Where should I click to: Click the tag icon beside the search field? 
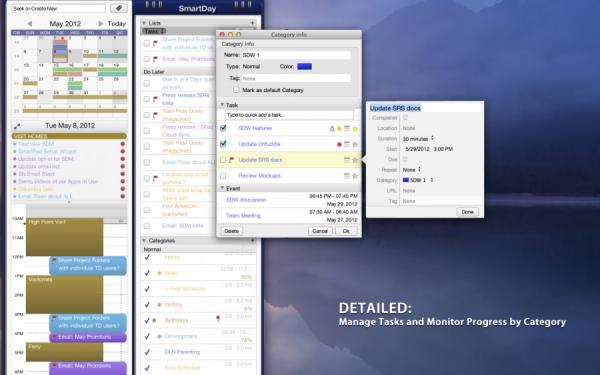(119, 8)
